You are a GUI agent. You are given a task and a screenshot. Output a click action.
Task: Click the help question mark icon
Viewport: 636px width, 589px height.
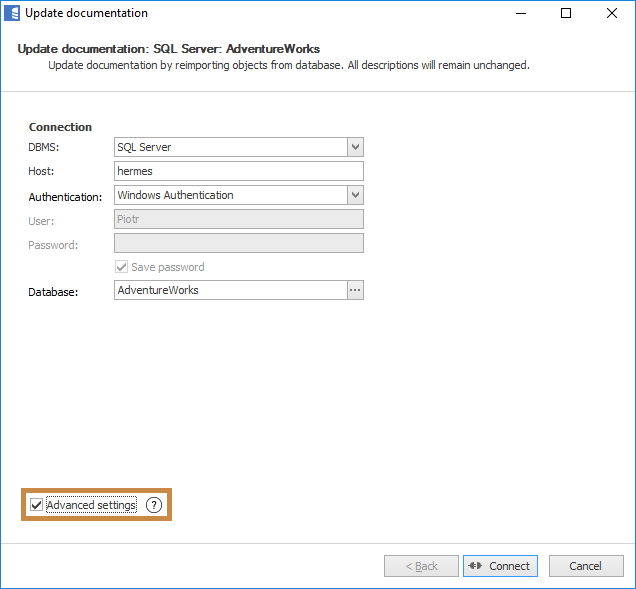point(153,505)
